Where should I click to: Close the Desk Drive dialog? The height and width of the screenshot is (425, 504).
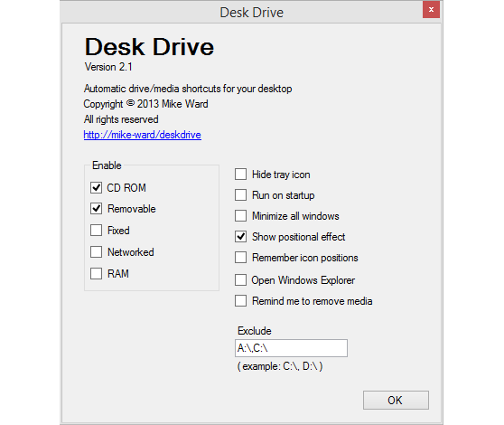click(x=431, y=10)
